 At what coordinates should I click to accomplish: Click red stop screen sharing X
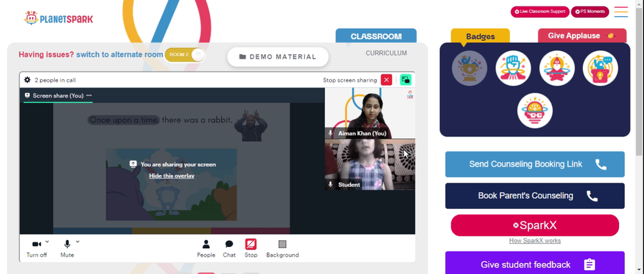386,80
